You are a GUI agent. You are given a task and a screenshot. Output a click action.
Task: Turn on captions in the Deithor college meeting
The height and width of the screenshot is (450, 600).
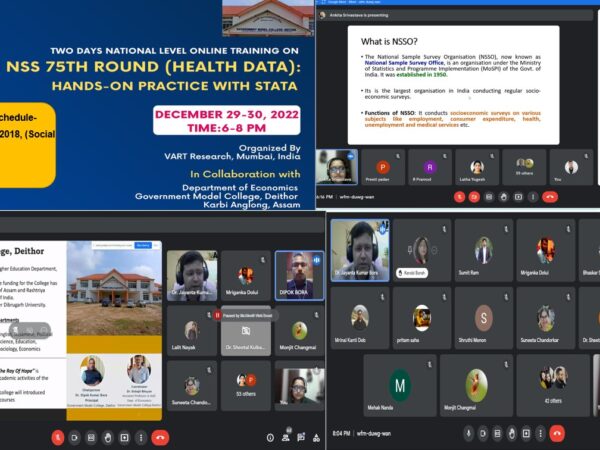click(x=91, y=437)
